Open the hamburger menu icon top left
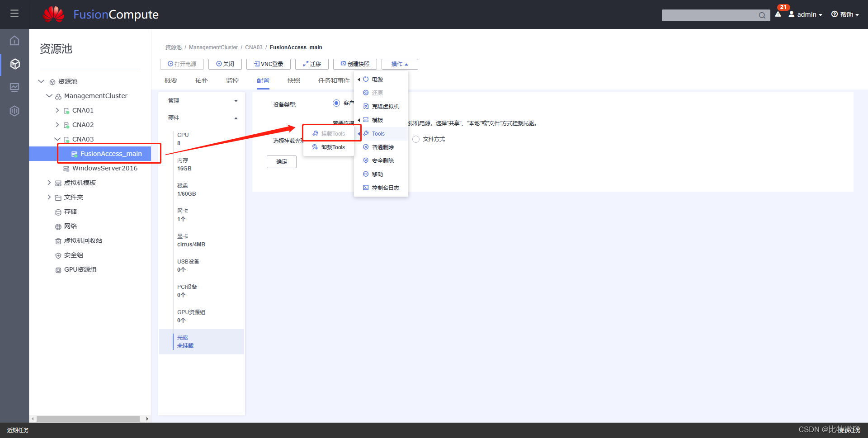This screenshot has height=438, width=868. click(x=14, y=14)
